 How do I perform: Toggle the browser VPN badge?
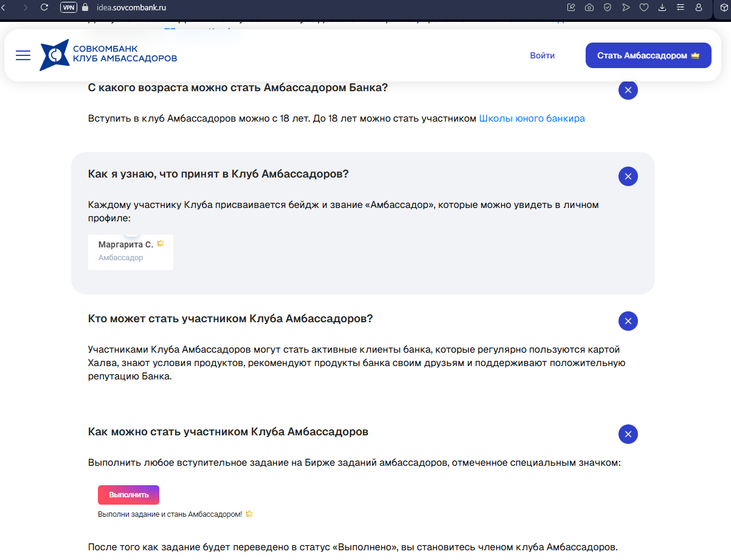click(69, 7)
